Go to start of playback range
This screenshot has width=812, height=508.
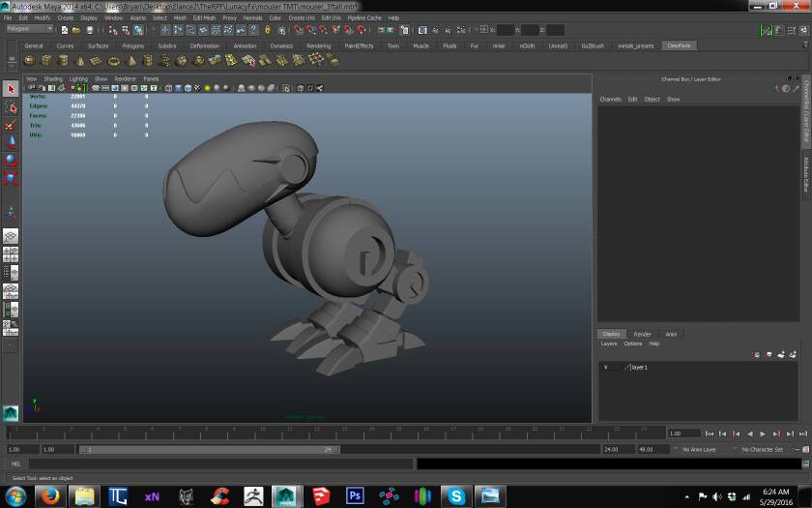pyautogui.click(x=710, y=433)
